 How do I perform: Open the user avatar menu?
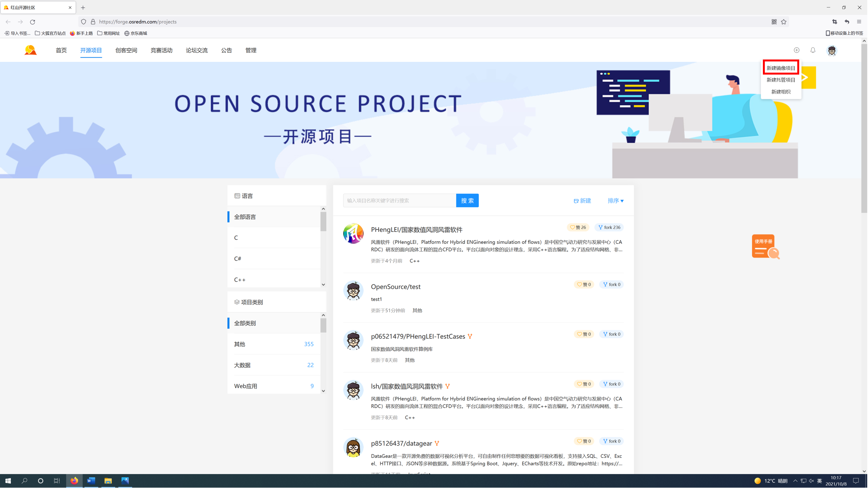pos(832,51)
